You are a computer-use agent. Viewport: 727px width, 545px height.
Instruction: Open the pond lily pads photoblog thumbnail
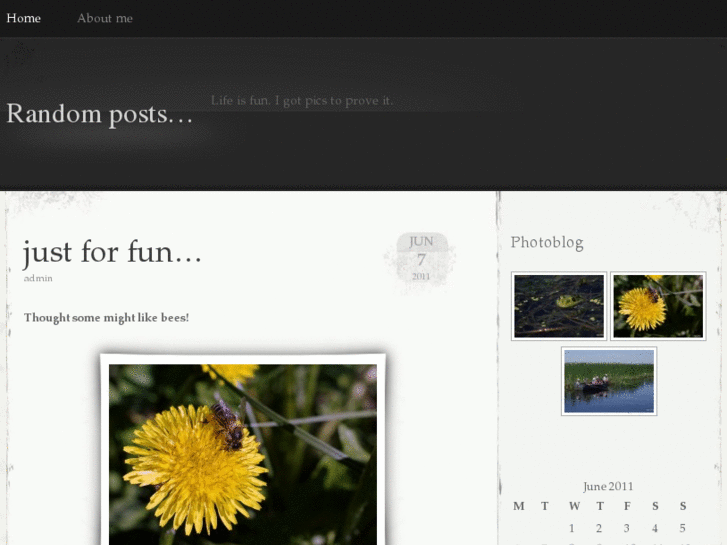click(x=559, y=306)
